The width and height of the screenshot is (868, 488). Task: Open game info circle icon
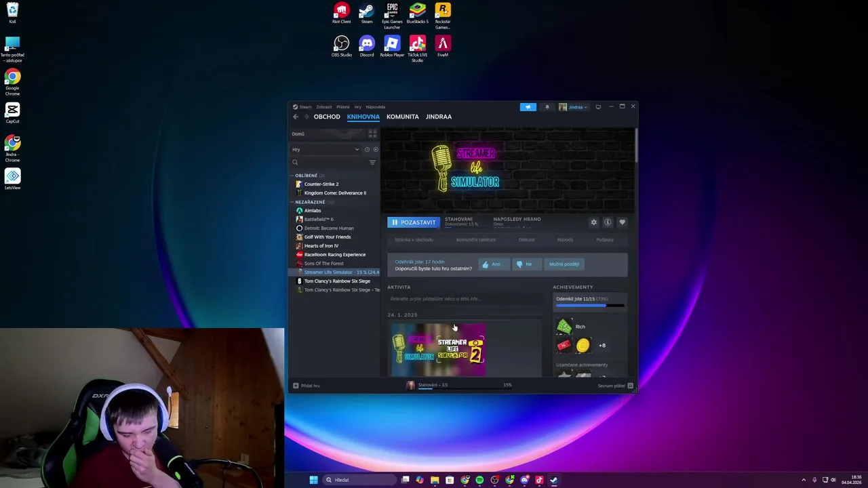click(608, 222)
